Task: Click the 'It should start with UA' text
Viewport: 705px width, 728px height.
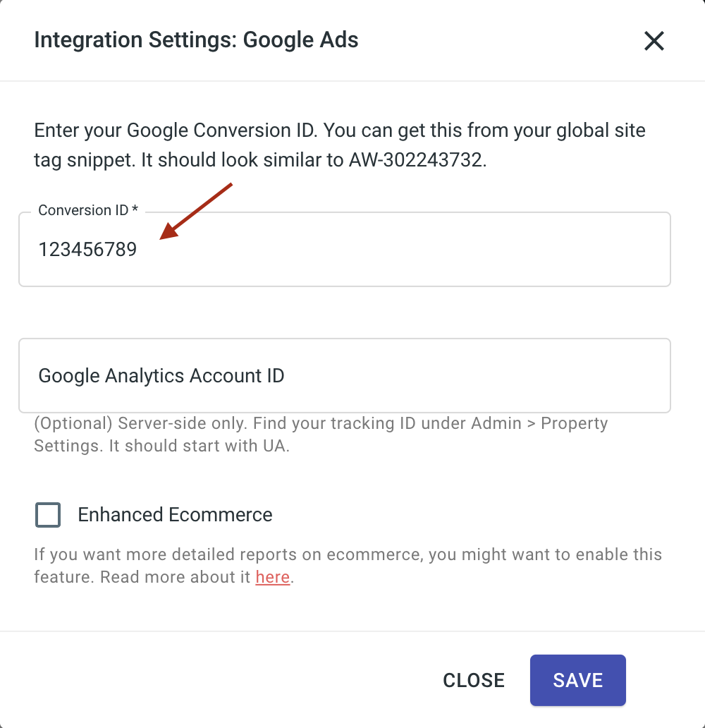Action: pyautogui.click(x=199, y=447)
